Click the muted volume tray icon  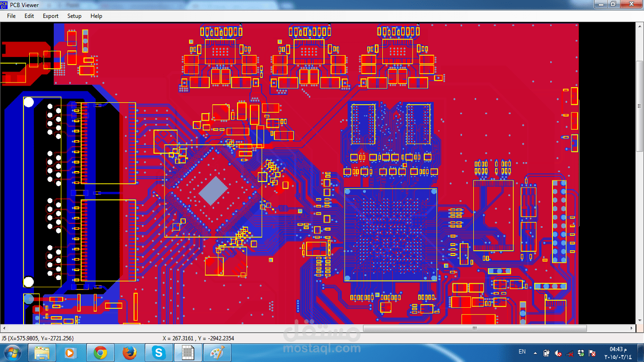click(558, 353)
